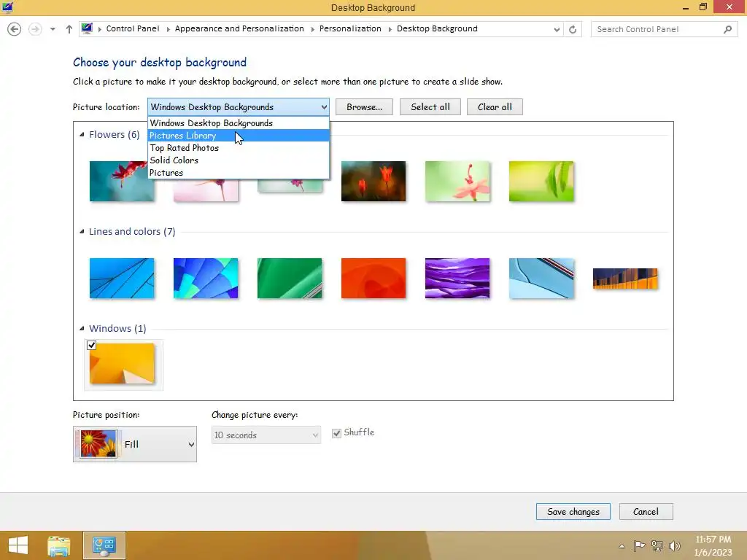Open breadcrumb arrow after Control Panel

tap(169, 29)
